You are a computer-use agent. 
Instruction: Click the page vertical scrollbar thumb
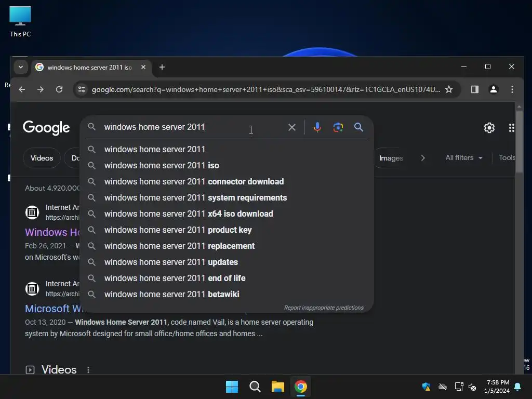point(519,141)
